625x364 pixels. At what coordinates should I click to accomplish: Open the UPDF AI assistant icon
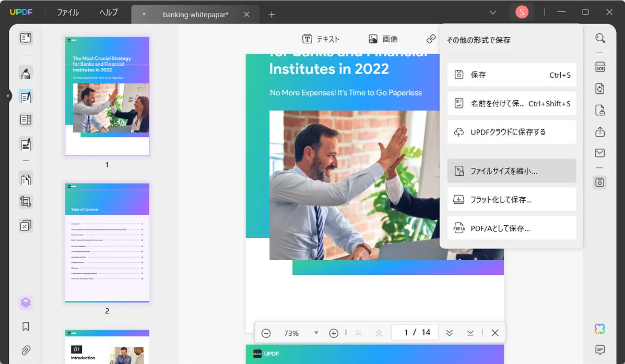[600, 329]
